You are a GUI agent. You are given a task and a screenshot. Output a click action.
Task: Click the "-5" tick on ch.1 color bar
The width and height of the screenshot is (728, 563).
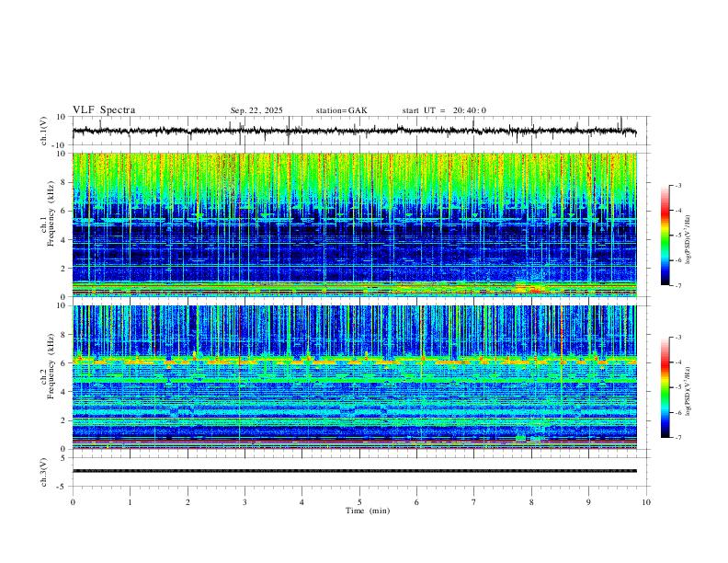click(678, 236)
